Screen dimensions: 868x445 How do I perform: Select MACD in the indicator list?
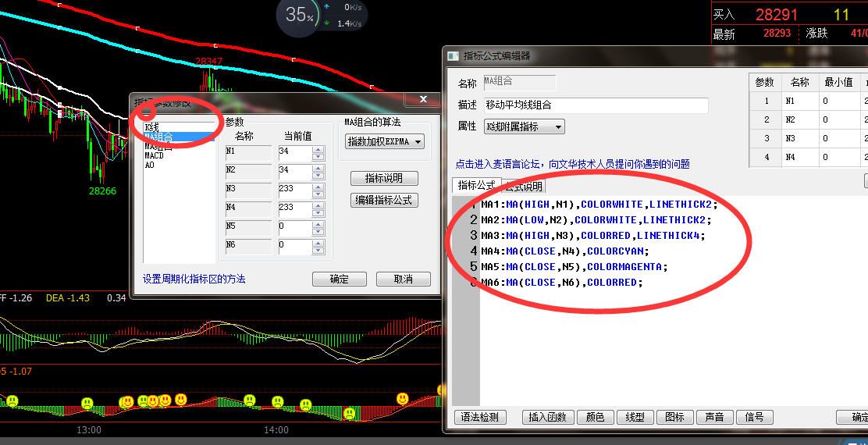[155, 155]
